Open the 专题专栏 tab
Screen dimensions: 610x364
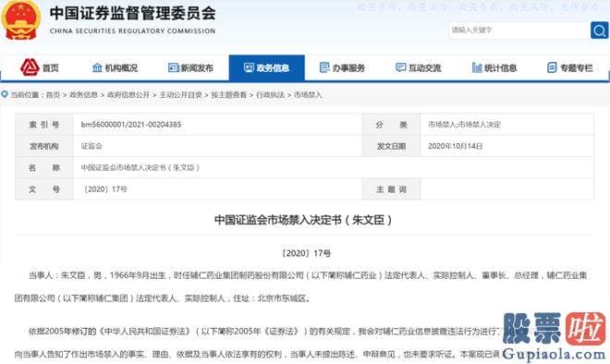pos(570,68)
